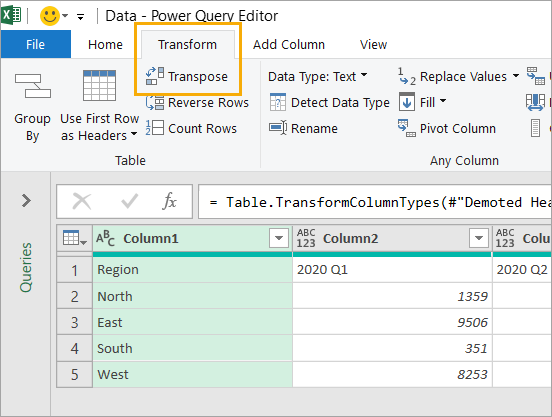Viewport: 552px width, 417px height.
Task: Expand the Fill dropdown arrow
Action: tap(443, 101)
